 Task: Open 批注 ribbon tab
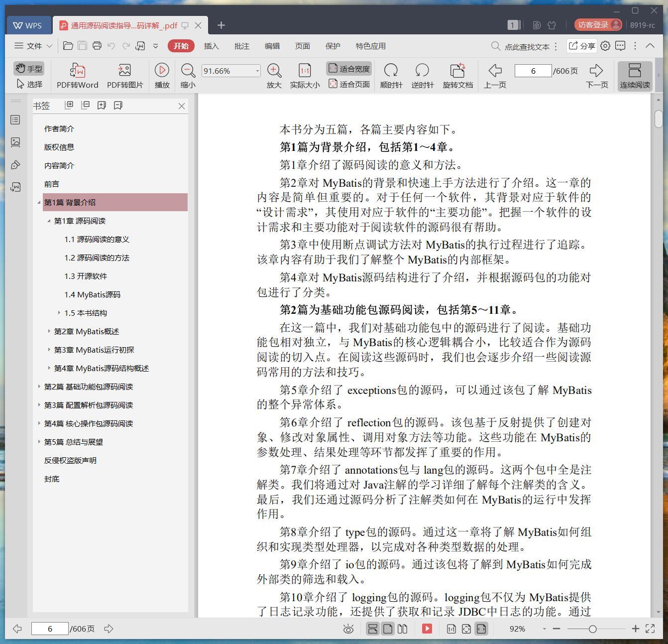[241, 46]
